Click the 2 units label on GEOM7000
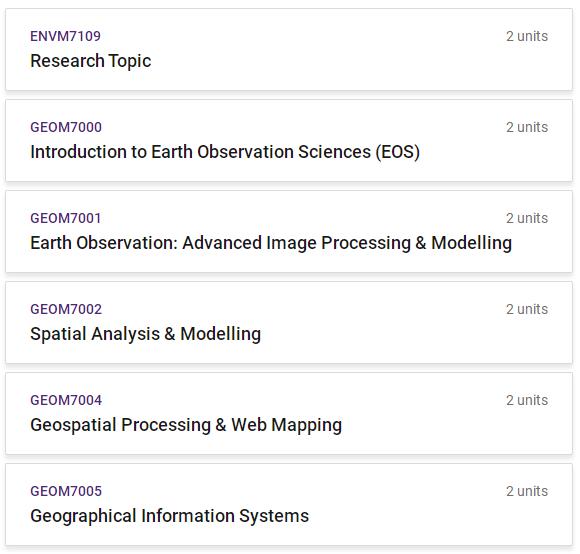Screen dimensions: 580x554 [527, 127]
